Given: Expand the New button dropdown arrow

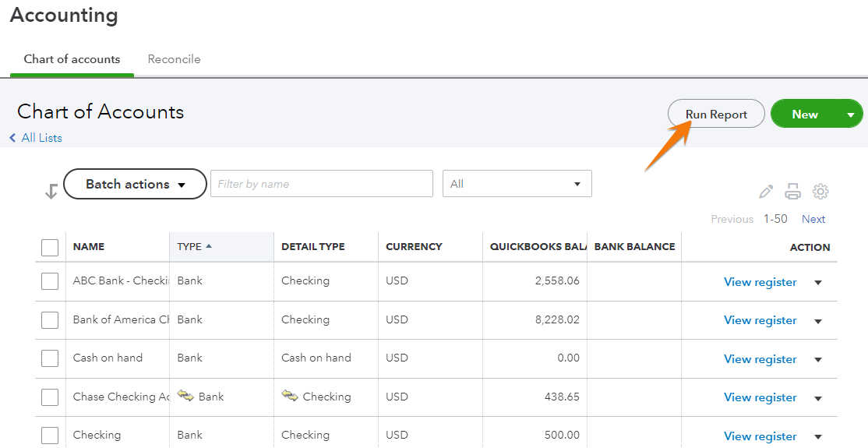Looking at the screenshot, I should [850, 115].
